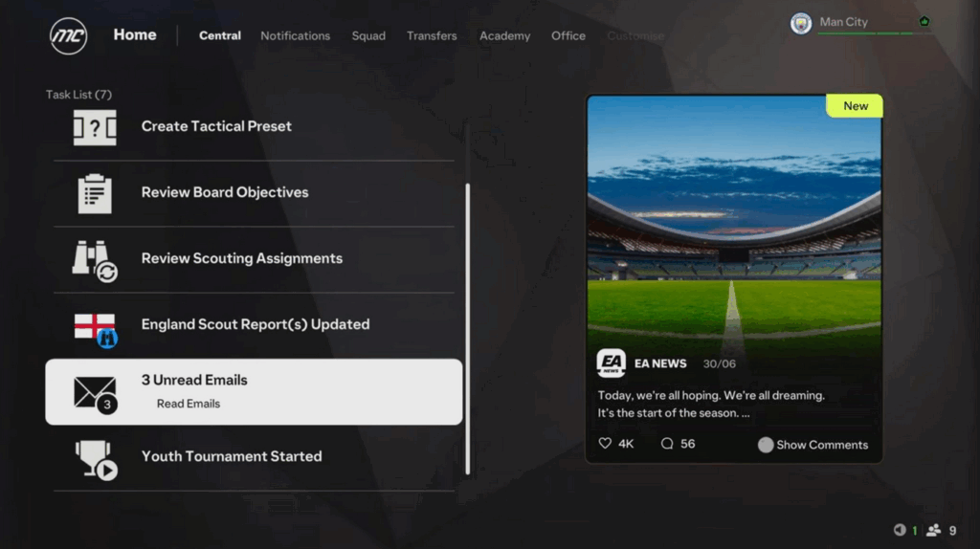Click the unread emails envelope icon
This screenshot has width=980, height=549.
(95, 395)
